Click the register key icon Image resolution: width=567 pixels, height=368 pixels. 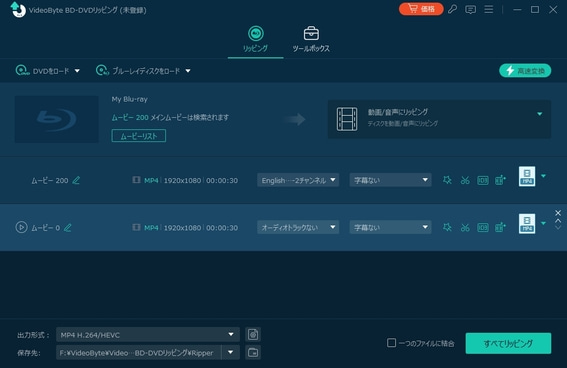pos(452,9)
